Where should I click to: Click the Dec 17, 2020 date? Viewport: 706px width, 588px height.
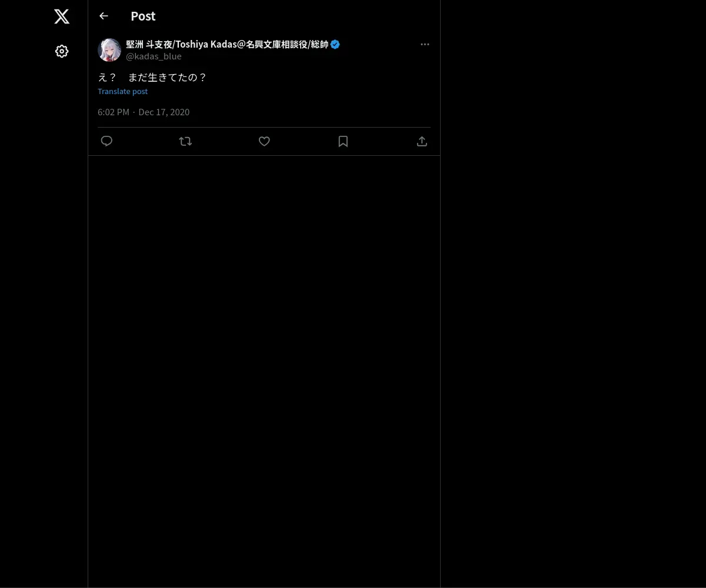coord(164,112)
